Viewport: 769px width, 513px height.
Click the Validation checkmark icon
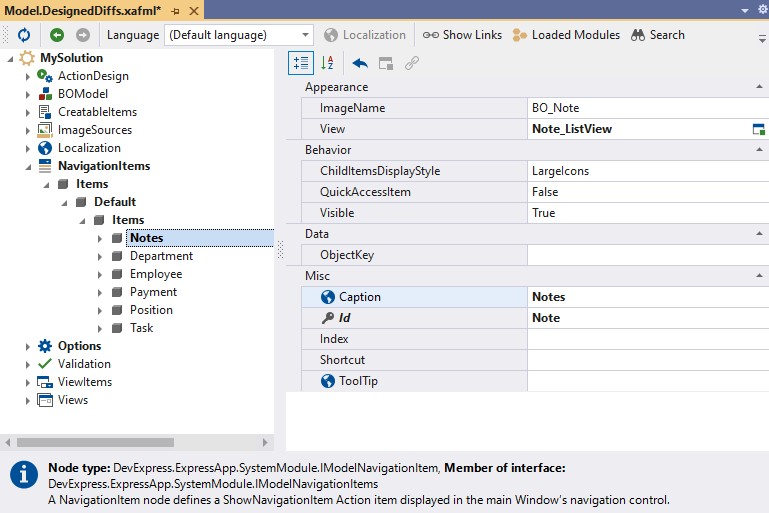click(x=45, y=364)
